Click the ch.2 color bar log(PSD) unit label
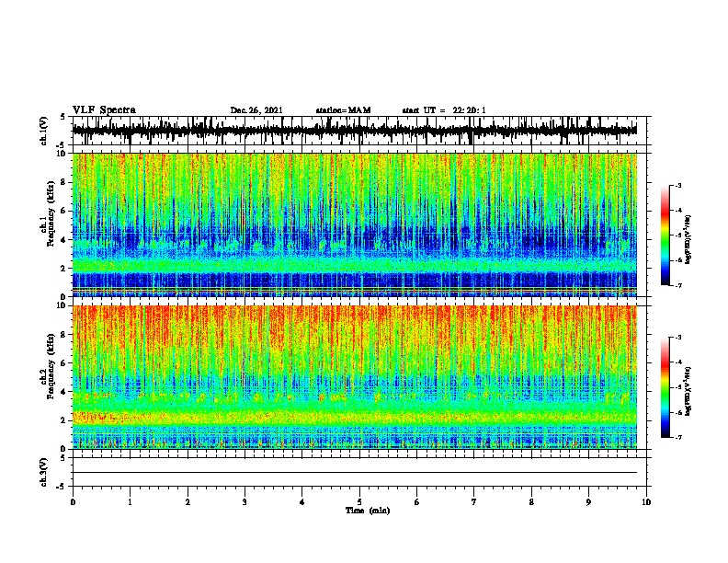Image resolution: width=728 pixels, height=563 pixels. click(688, 391)
